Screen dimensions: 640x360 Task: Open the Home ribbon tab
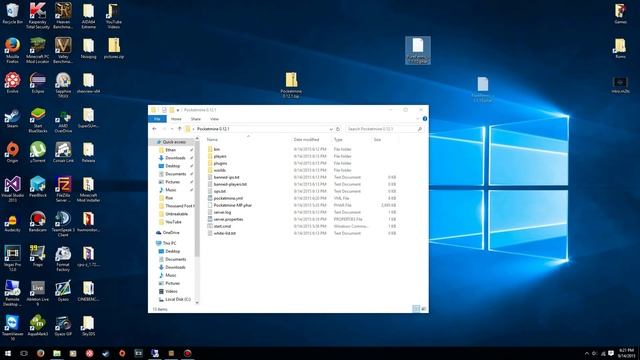tap(176, 119)
